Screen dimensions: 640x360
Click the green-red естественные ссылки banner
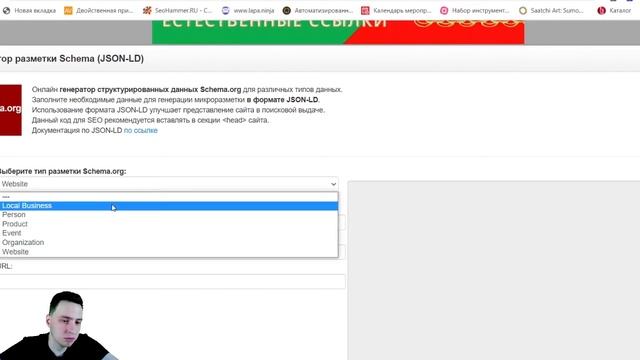coord(338,32)
